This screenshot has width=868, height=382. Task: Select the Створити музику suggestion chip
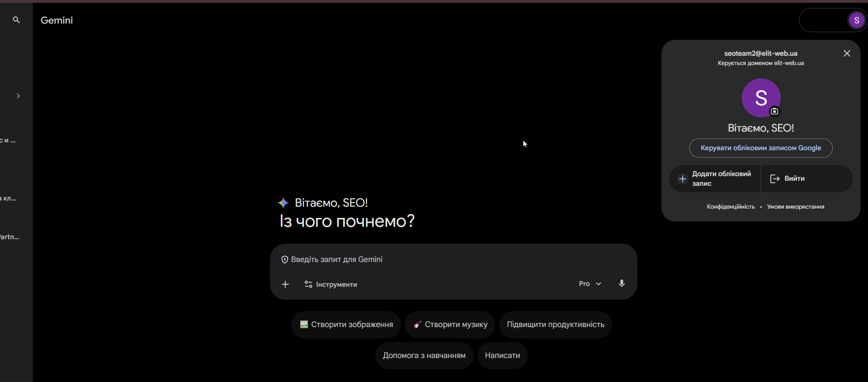coord(450,325)
